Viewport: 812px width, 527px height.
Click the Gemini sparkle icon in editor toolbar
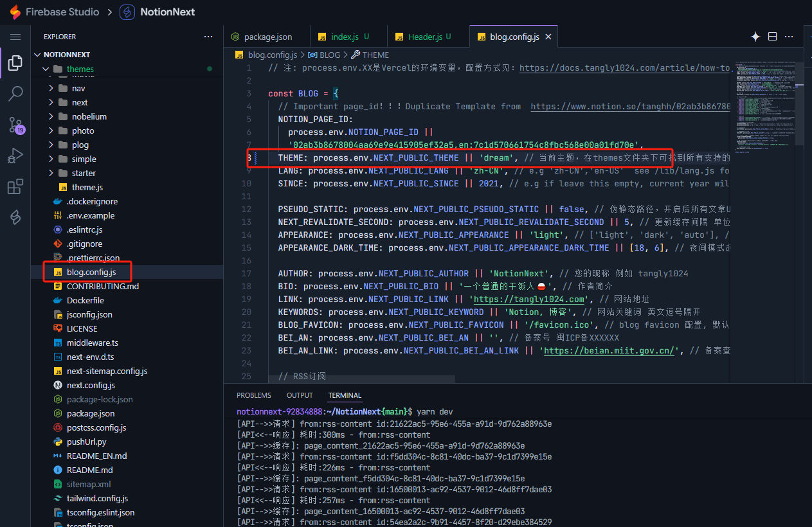pos(755,37)
